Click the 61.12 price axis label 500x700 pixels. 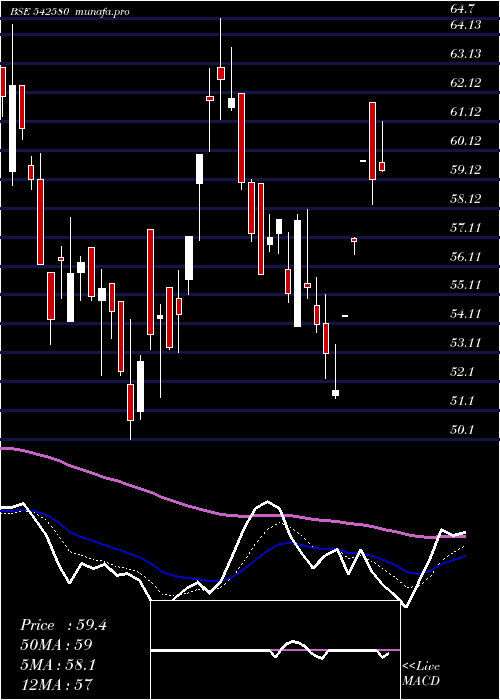[x=466, y=112]
